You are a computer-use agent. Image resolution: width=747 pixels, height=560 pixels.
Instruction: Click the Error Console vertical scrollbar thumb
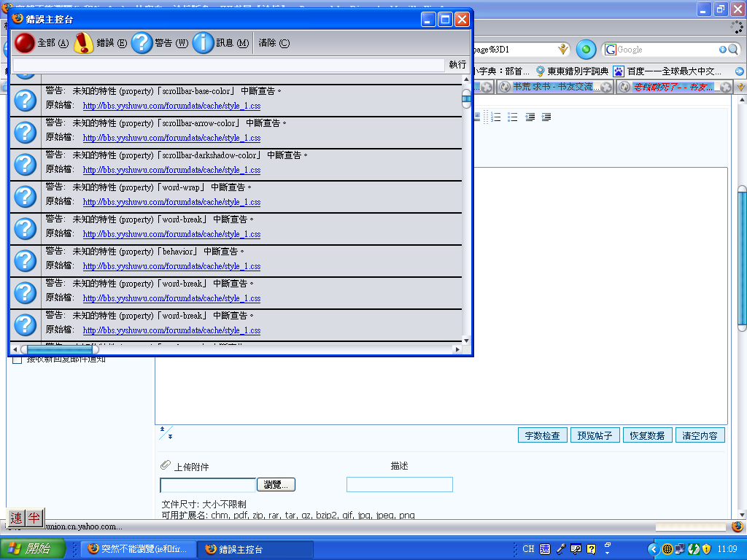(466, 98)
